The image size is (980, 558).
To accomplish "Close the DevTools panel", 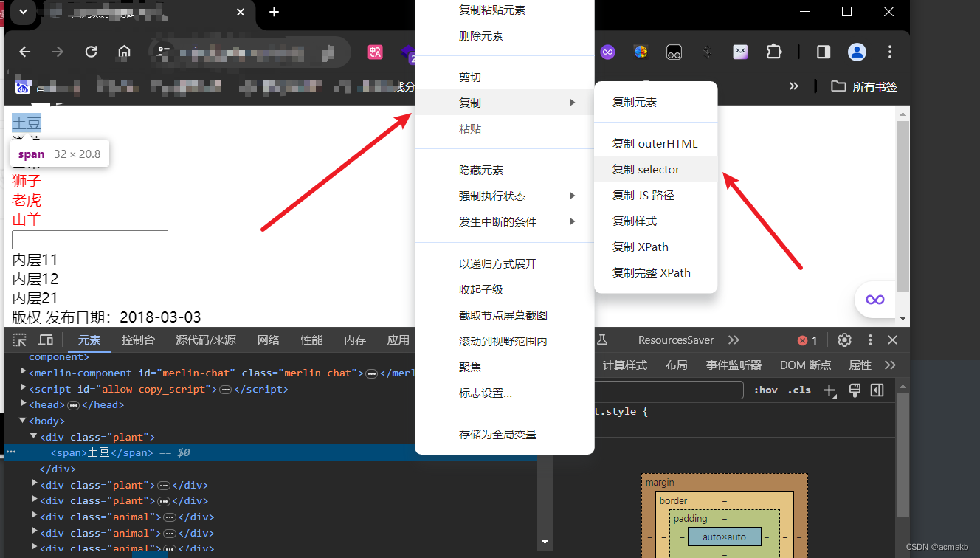I will (892, 340).
